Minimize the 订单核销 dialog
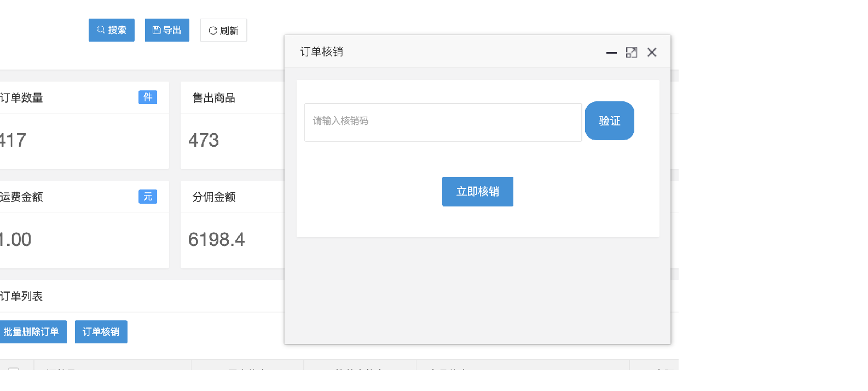The width and height of the screenshot is (868, 391). click(x=611, y=53)
